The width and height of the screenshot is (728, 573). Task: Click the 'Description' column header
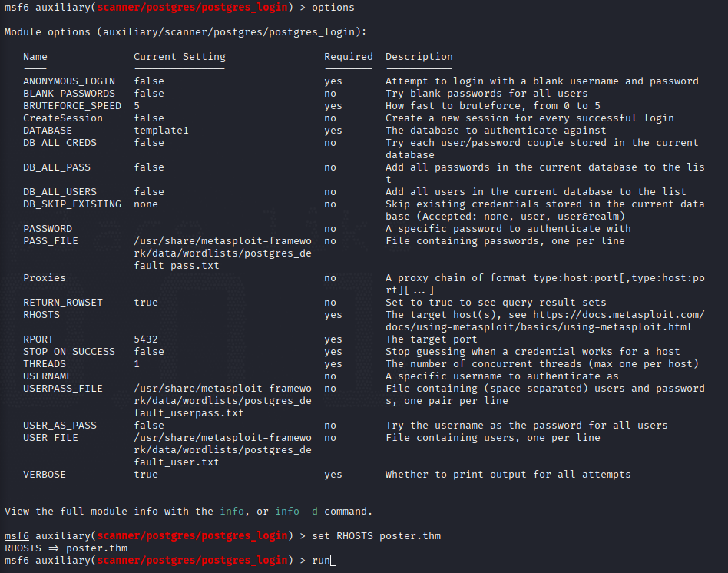click(419, 57)
